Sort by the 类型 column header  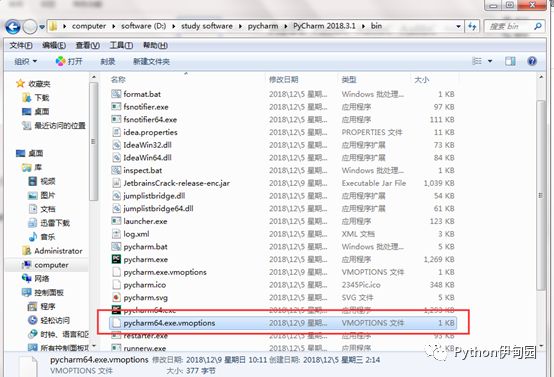[349, 80]
